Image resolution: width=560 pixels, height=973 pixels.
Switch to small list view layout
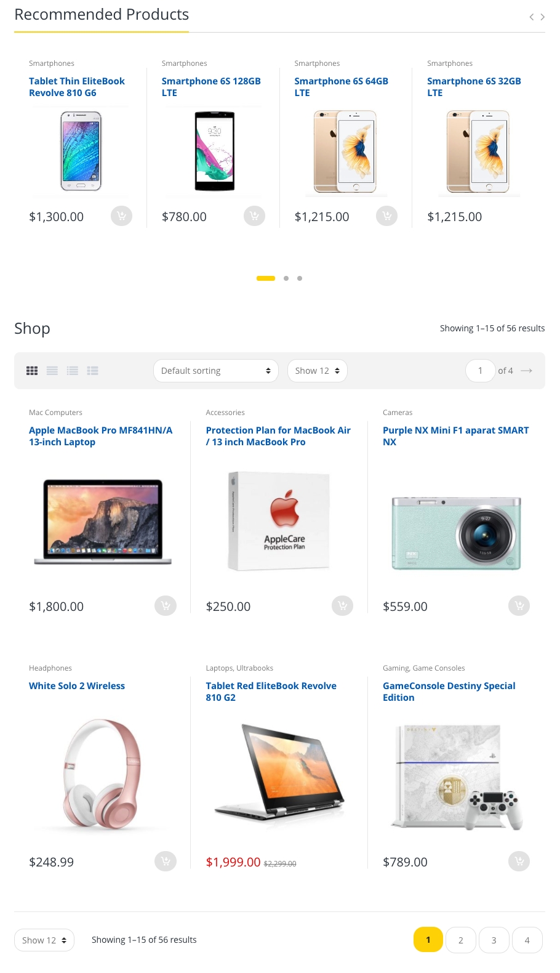point(93,371)
